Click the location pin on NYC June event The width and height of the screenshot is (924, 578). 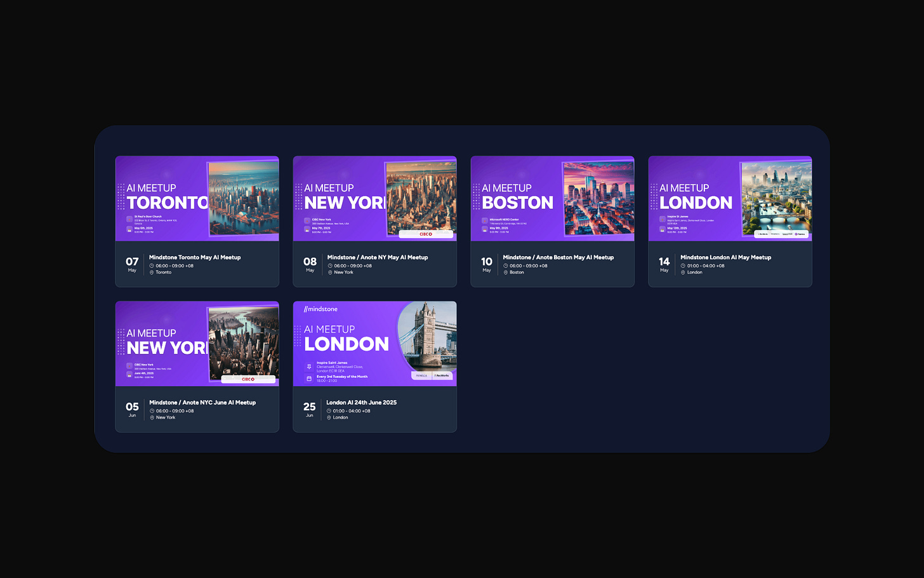point(152,417)
